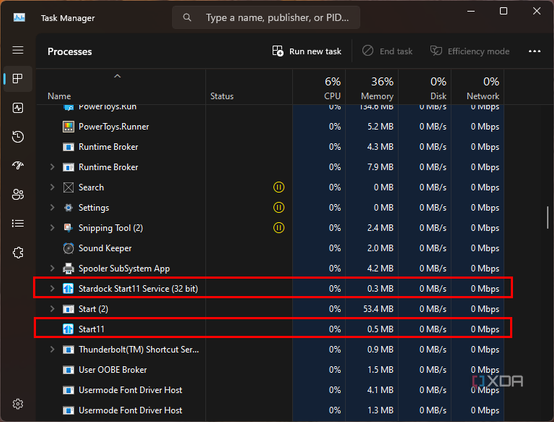554x422 pixels.
Task: Select the first Runtime Broker 4.3 MB row
Action: click(x=270, y=147)
